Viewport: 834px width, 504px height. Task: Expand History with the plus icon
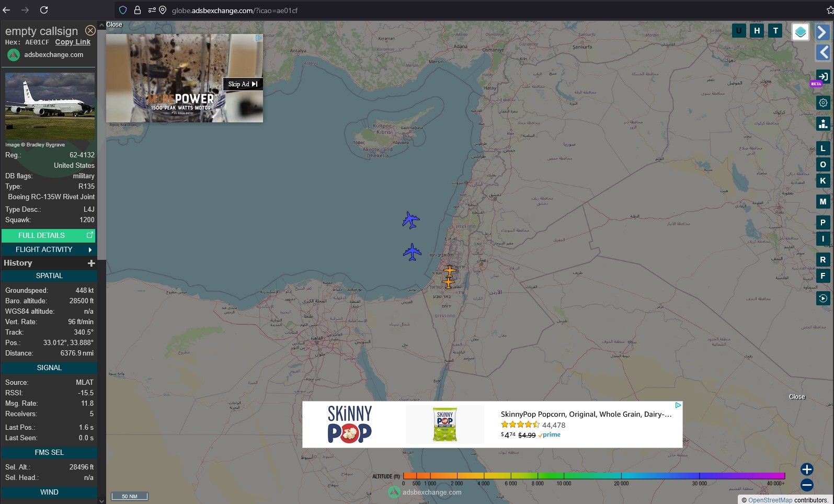91,263
